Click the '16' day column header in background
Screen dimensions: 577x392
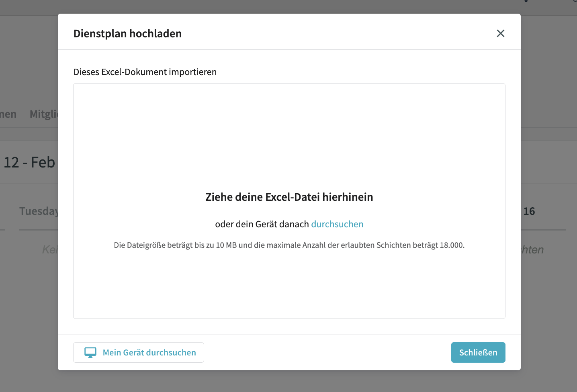529,211
